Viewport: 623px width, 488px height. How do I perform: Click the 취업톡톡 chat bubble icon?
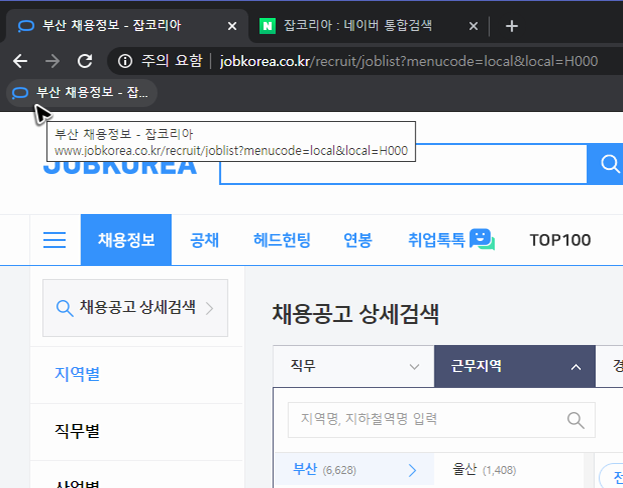click(482, 239)
